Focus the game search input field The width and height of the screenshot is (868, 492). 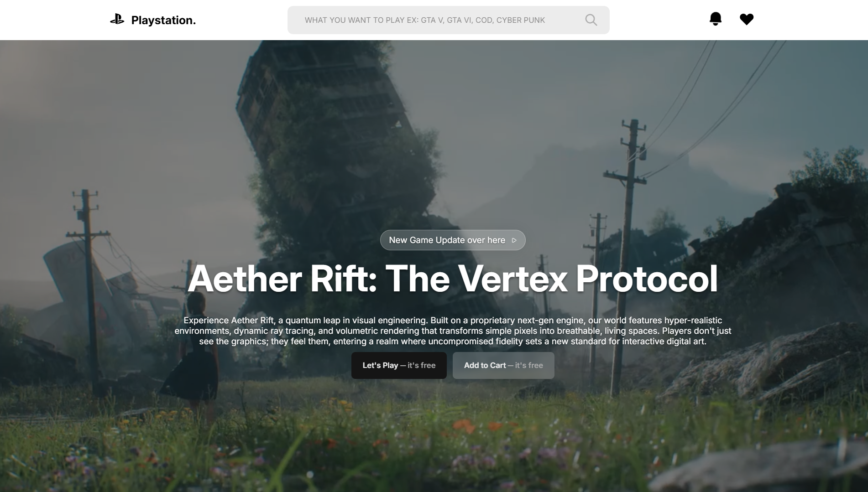click(x=448, y=20)
